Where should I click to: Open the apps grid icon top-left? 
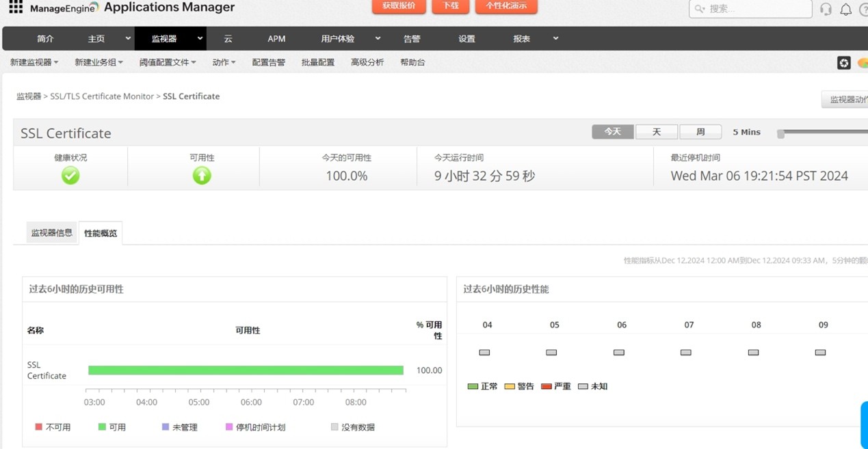[16, 9]
